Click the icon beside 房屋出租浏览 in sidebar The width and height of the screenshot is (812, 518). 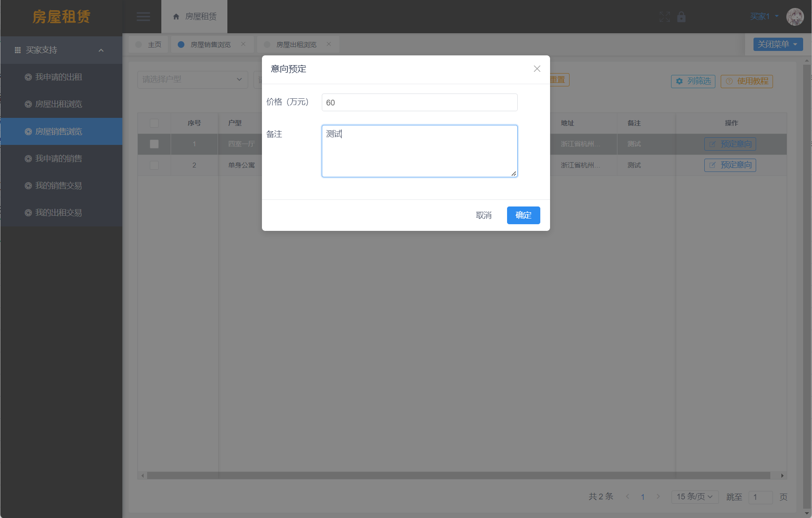(x=28, y=104)
